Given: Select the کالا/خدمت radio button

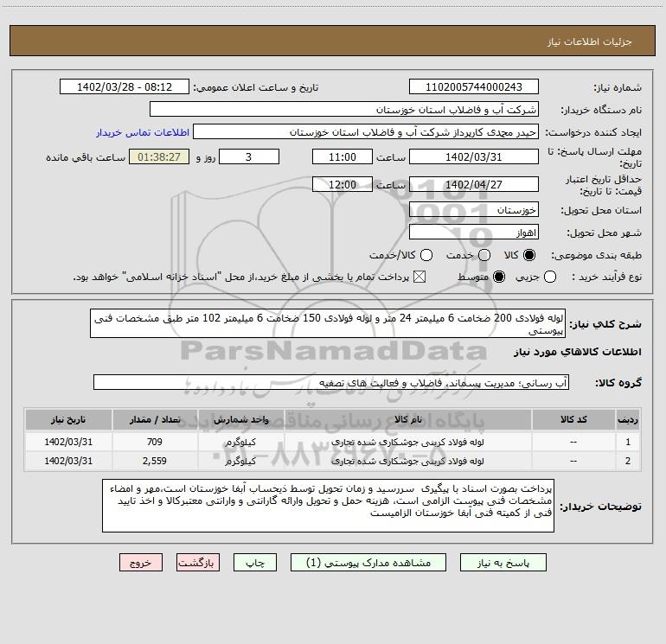Looking at the screenshot, I should click(x=426, y=255).
